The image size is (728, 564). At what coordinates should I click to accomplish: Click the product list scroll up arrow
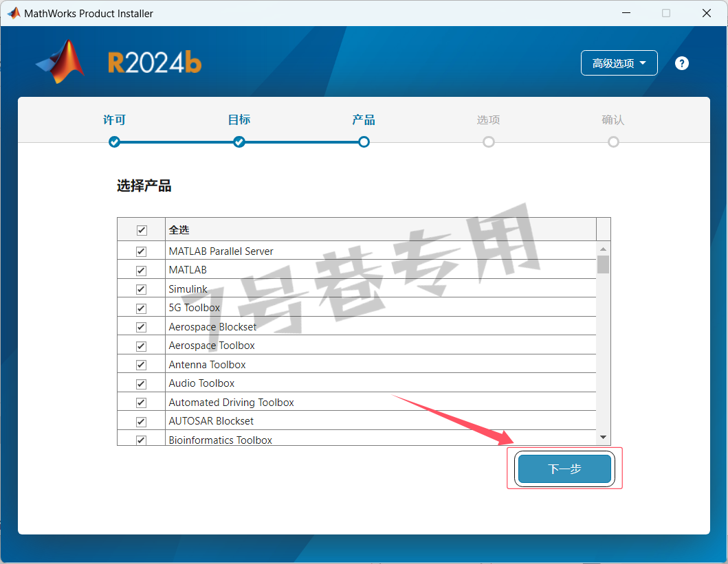[x=603, y=249]
